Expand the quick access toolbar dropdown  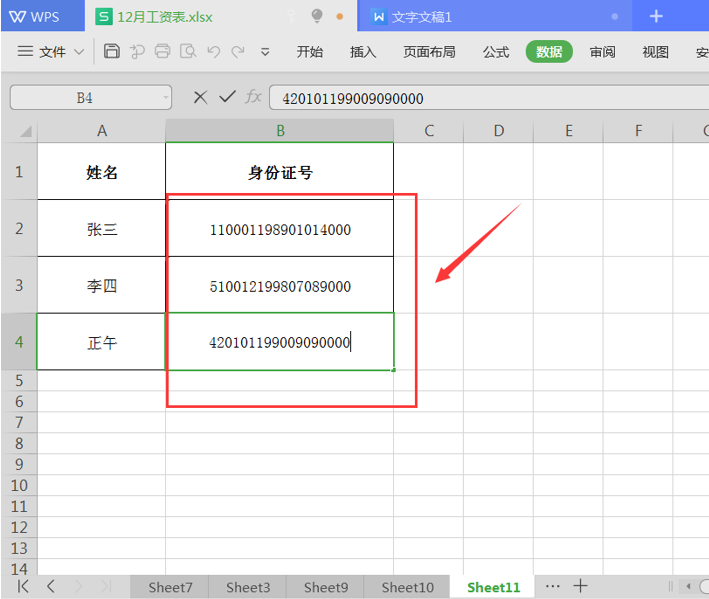point(265,52)
